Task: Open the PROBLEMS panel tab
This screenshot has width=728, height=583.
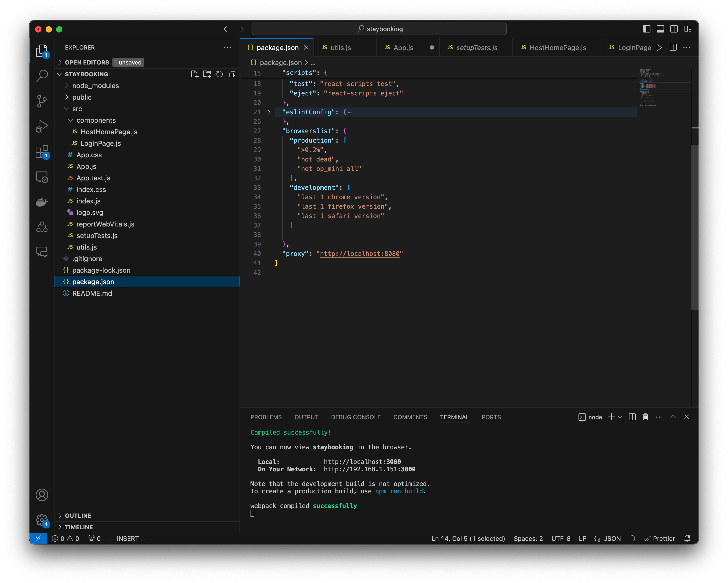Action: click(266, 417)
